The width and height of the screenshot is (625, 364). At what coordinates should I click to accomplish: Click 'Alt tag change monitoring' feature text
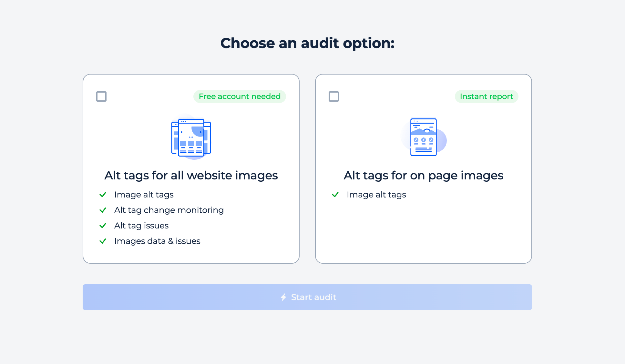[169, 210]
